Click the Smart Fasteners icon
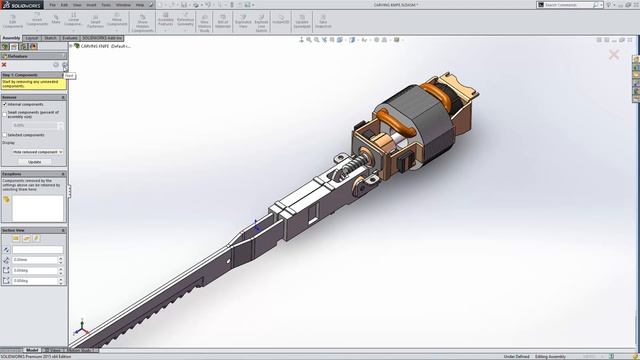Image resolution: width=640 pixels, height=360 pixels. pos(95,21)
